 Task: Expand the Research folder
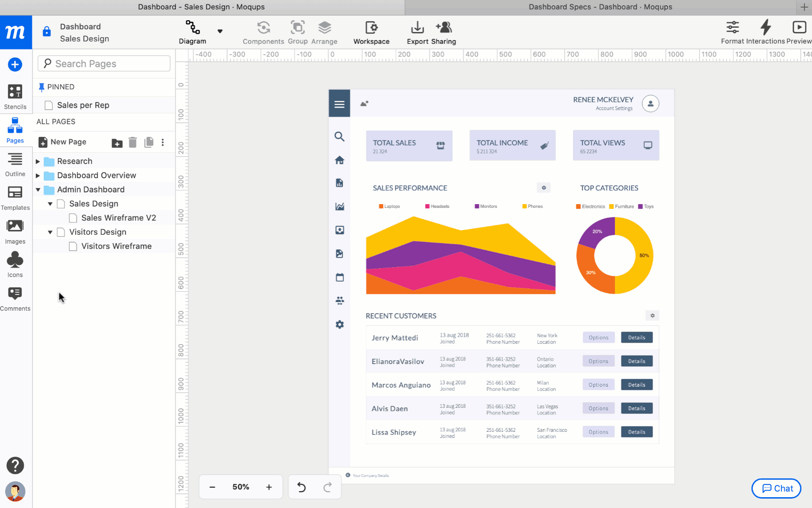[38, 161]
